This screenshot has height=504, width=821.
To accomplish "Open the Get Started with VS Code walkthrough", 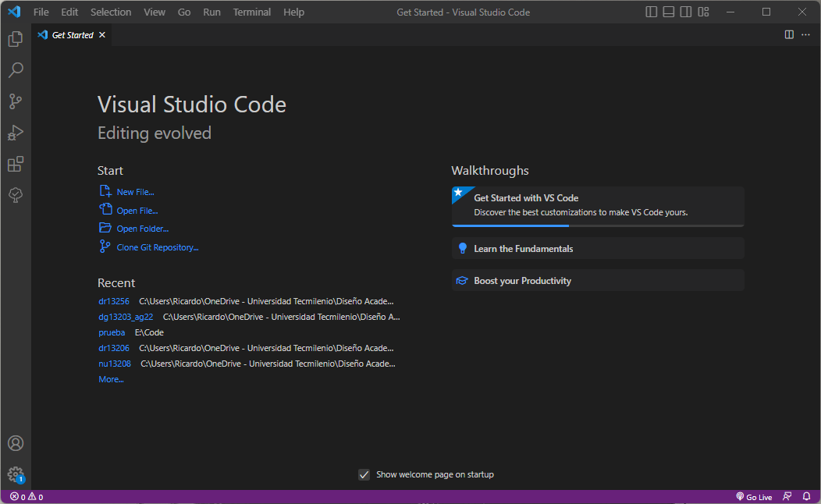I will tap(598, 206).
